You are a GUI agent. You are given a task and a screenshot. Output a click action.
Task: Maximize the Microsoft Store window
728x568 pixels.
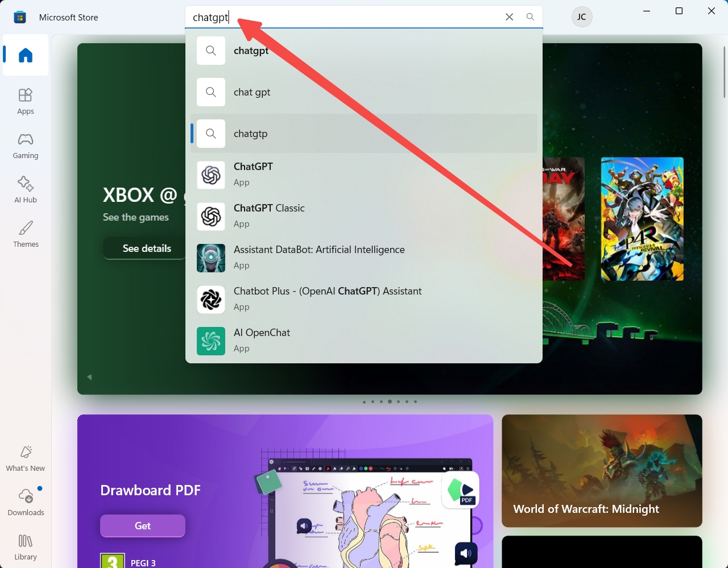679,11
